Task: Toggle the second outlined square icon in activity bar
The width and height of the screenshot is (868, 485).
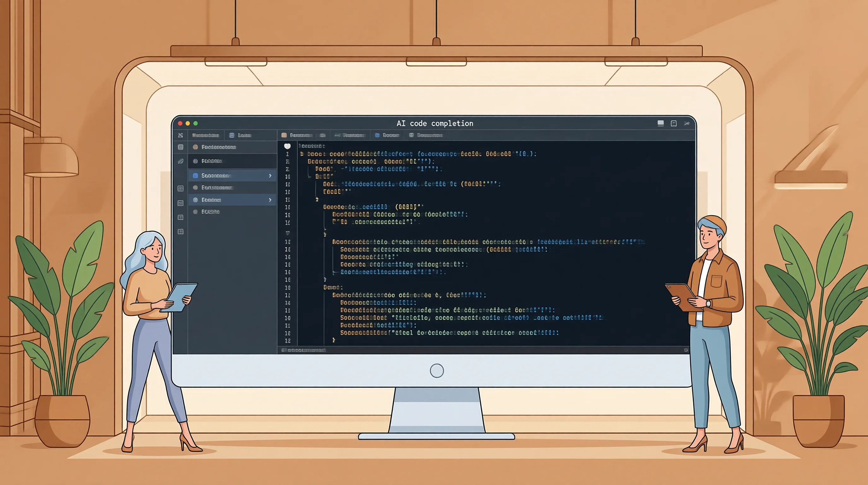Action: 181,203
